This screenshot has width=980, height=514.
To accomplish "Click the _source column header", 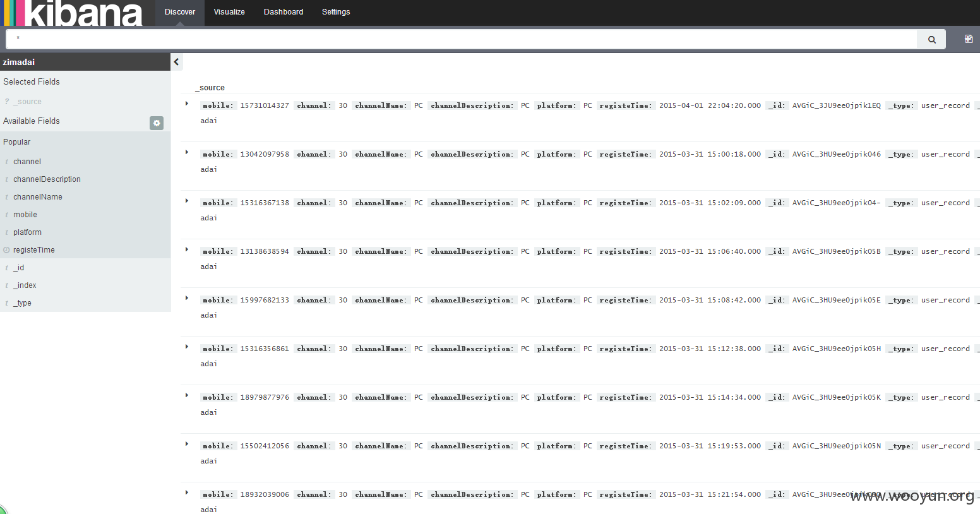I will (210, 88).
